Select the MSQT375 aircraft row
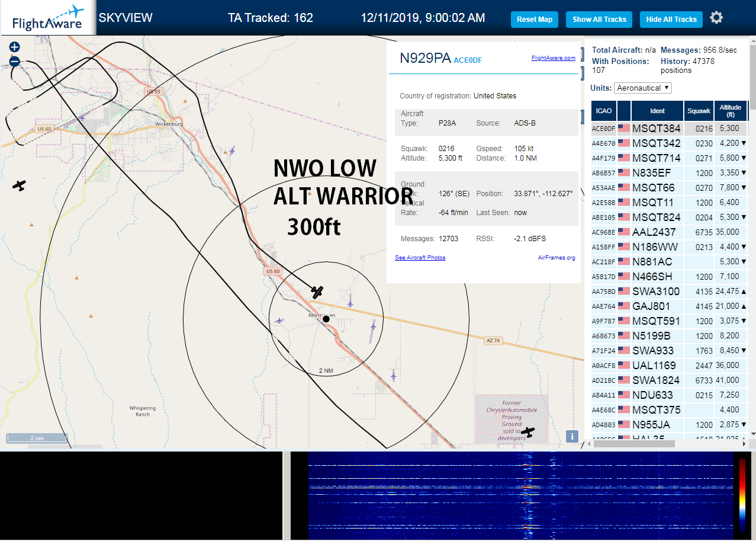 point(670,410)
